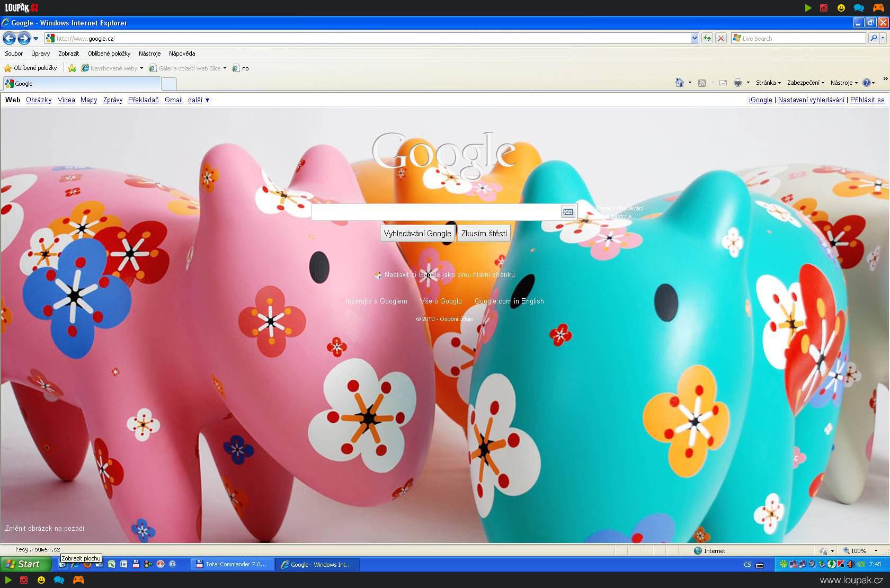Click the 'Vyhledávání Google' search button
The height and width of the screenshot is (588, 890).
click(417, 234)
